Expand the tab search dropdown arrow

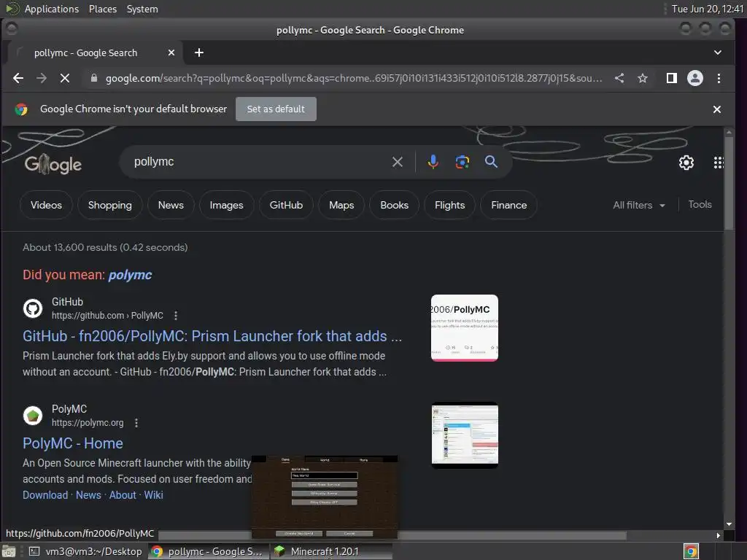coord(718,52)
